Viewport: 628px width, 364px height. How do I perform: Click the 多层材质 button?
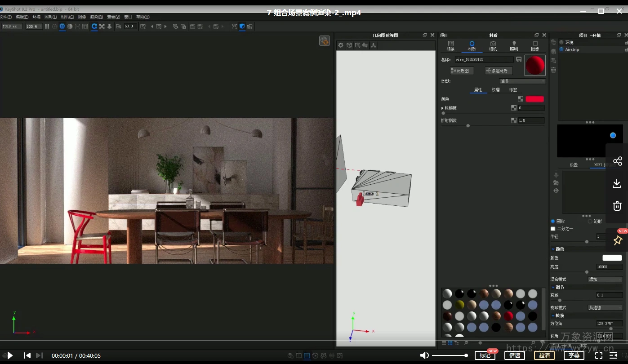(x=499, y=71)
